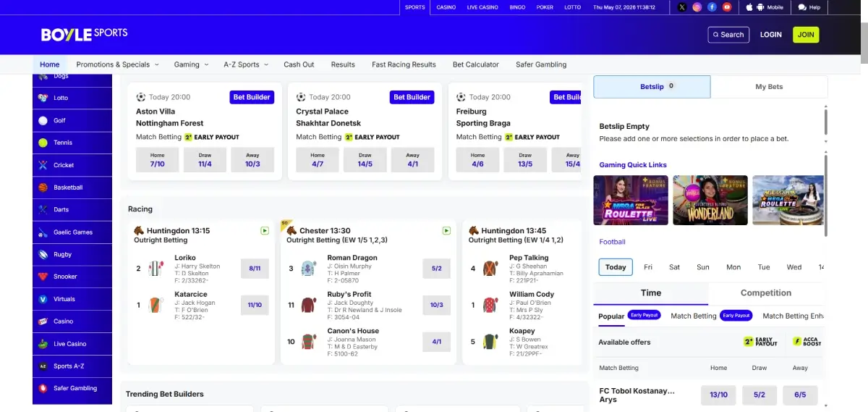Select the Virtuals sidebar icon
Screen dimensions: 868x412
point(43,299)
